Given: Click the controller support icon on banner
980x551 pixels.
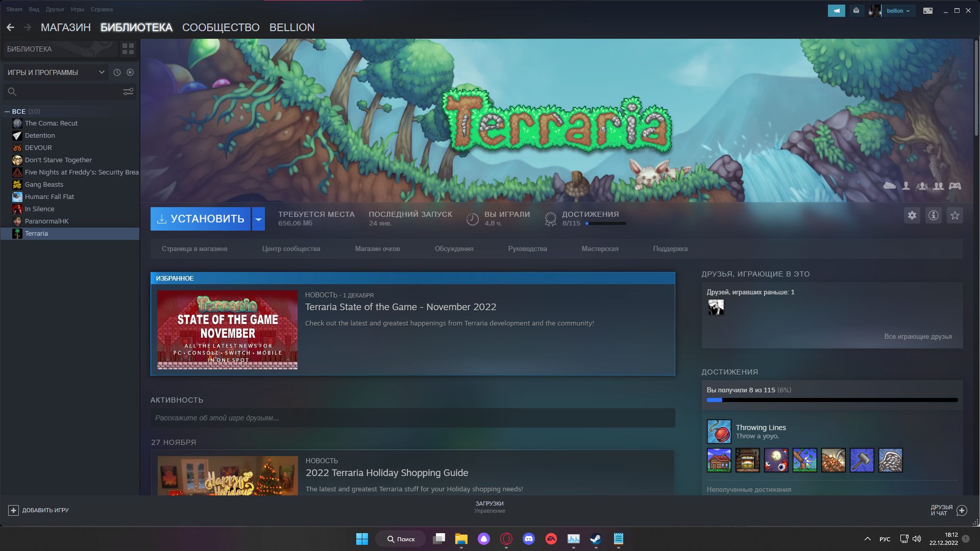Looking at the screenshot, I should click(x=955, y=186).
